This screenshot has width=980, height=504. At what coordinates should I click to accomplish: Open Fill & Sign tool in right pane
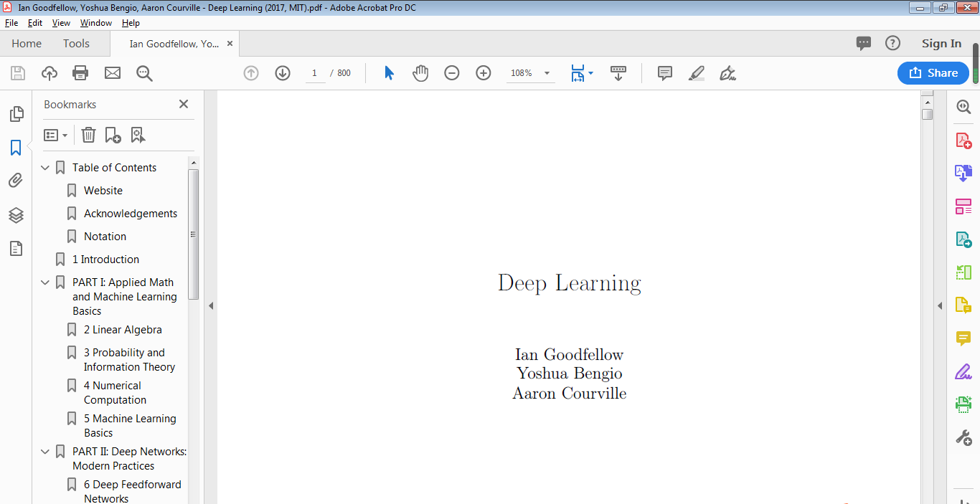click(x=963, y=371)
